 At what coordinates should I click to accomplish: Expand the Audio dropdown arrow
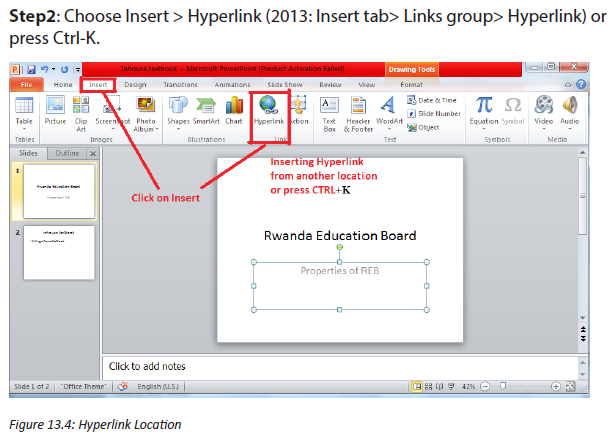pos(570,129)
